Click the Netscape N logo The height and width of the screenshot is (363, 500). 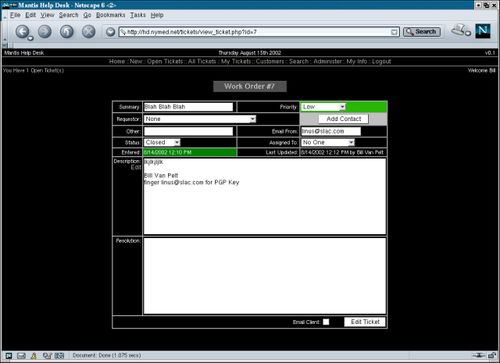(483, 31)
